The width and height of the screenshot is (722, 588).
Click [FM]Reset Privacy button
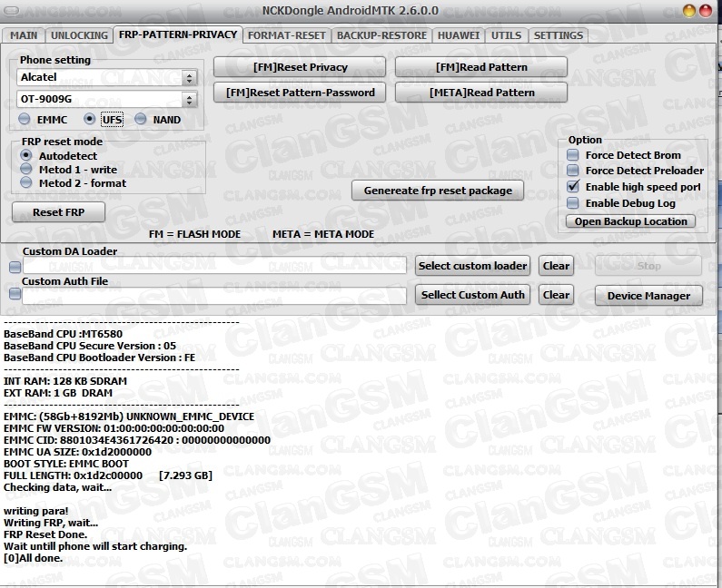[x=300, y=67]
